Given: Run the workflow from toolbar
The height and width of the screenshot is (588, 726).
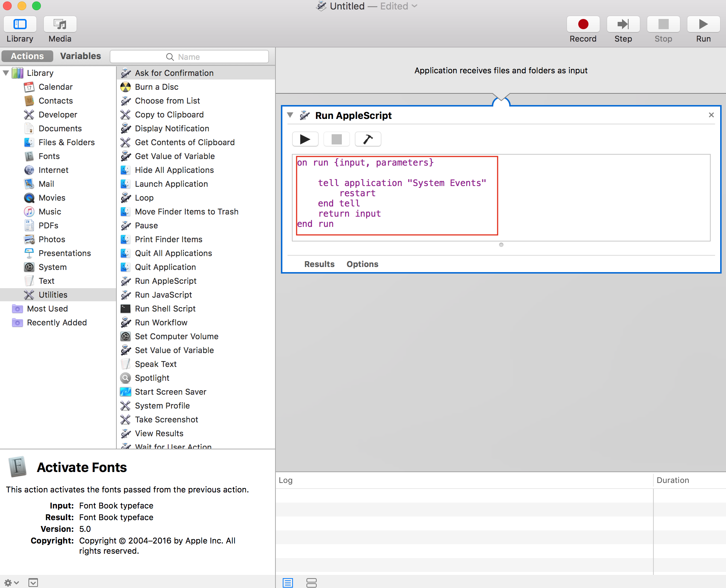Looking at the screenshot, I should click(x=703, y=24).
